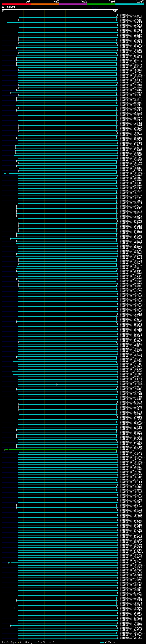Select the UniRef100_C0P4Q3 label
Viewport: 146px width, 644px height.
pyautogui.click(x=131, y=239)
